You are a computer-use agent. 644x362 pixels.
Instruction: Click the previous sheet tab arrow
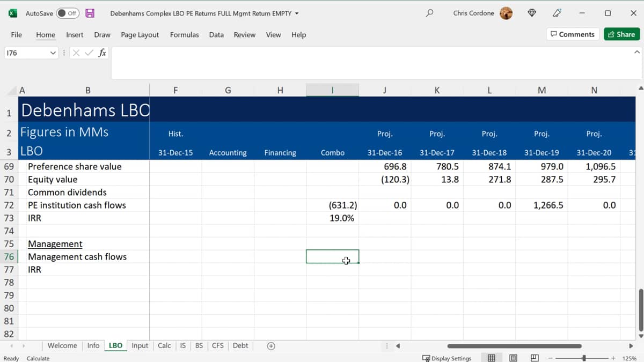(x=11, y=346)
